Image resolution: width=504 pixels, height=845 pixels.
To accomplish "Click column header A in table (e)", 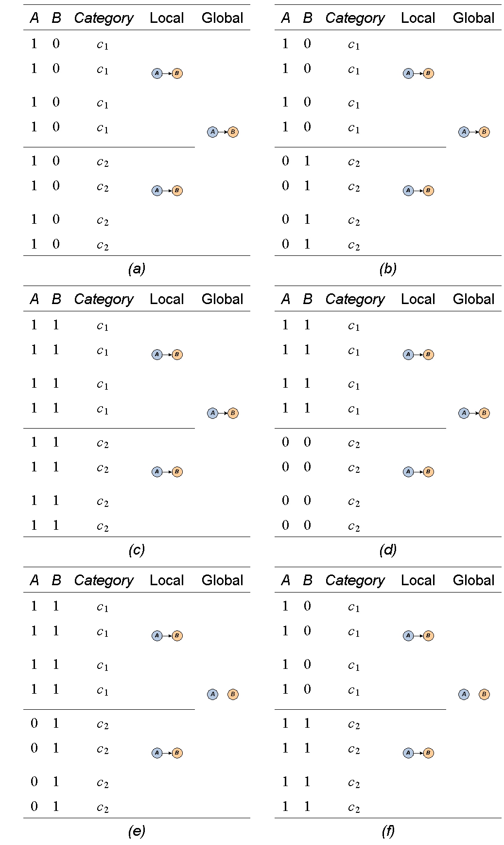I will pos(34,580).
